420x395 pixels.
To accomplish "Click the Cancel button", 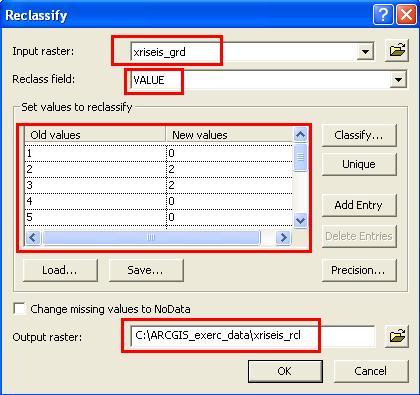I will 371,371.
